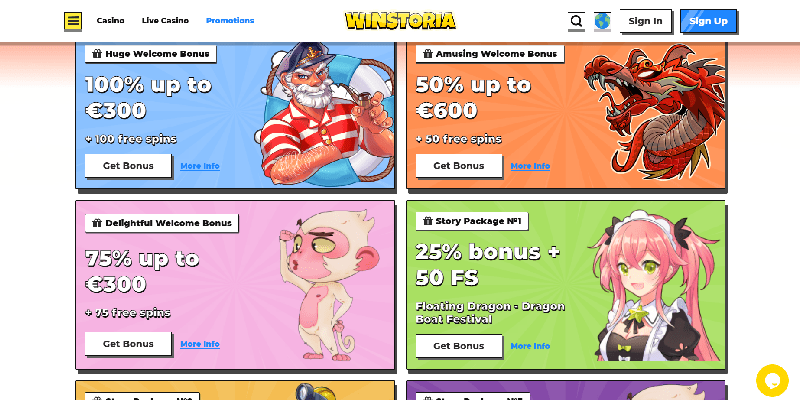This screenshot has width=800, height=400.
Task: Click gift icon on Amusing Welcome Bonus
Action: click(x=428, y=54)
